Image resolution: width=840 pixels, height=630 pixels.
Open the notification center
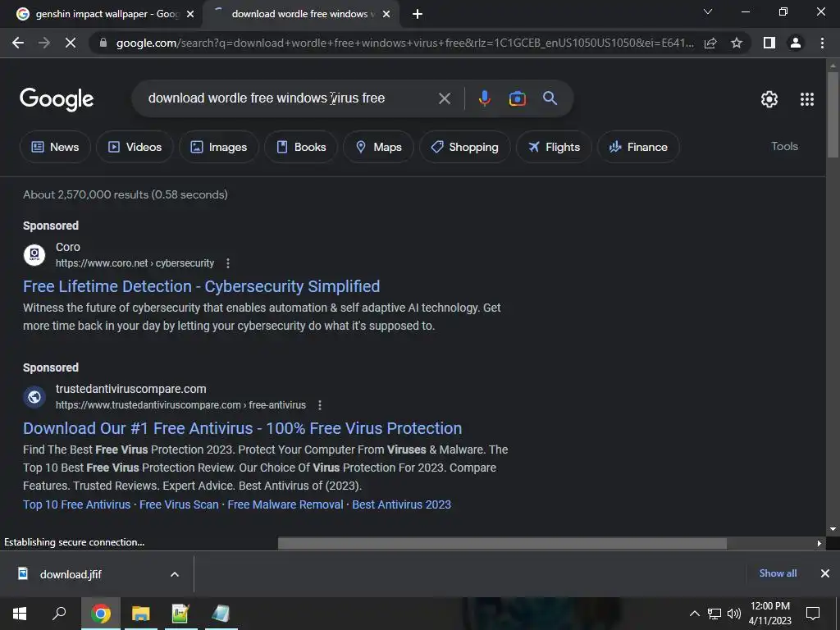(813, 614)
